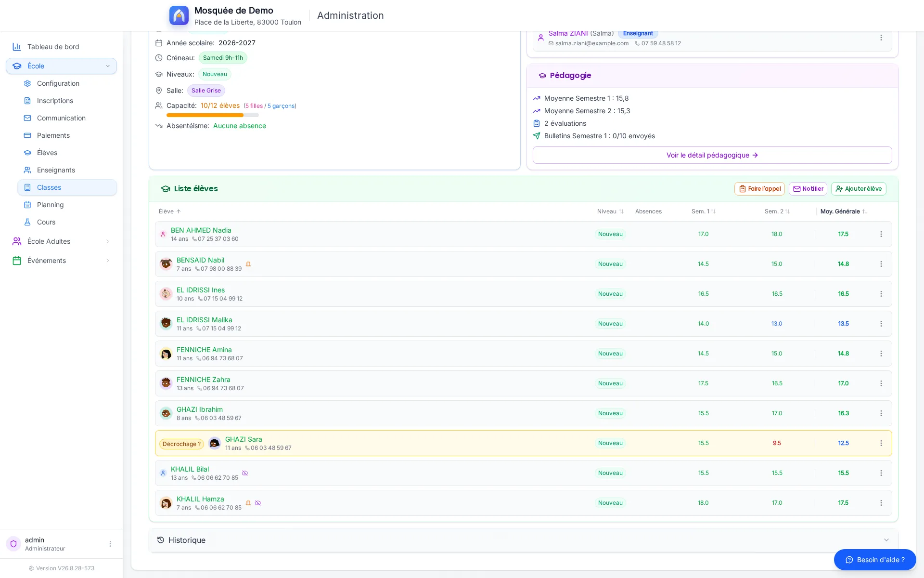Screen dimensions: 924x578
Task: Open the three-dot menu for FENNICHE Amina
Action: pos(881,354)
